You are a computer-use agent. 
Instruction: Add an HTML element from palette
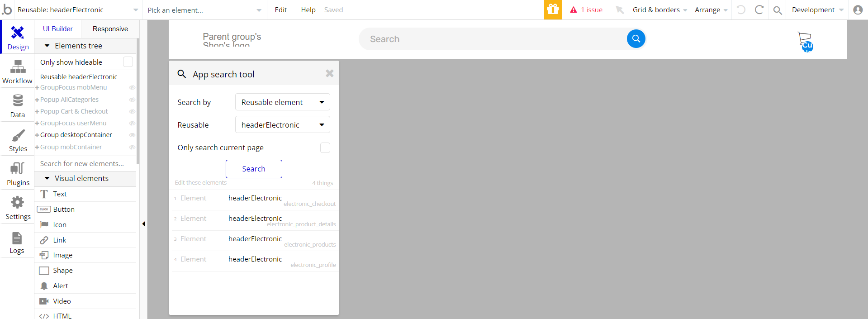(85, 315)
